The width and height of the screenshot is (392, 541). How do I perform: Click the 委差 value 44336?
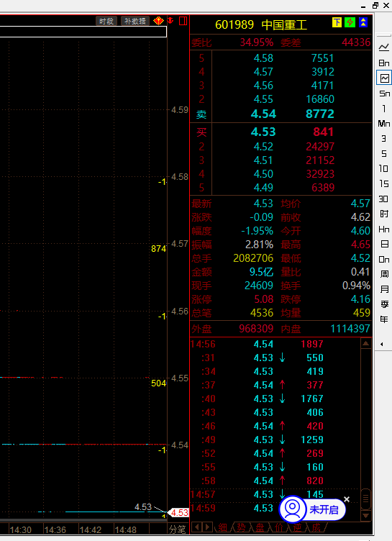356,42
